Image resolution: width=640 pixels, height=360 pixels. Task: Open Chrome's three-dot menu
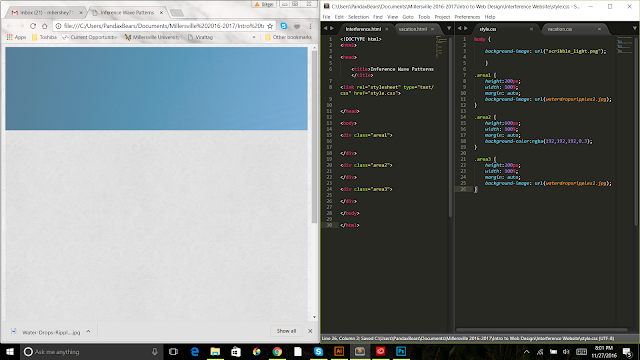tap(310, 26)
